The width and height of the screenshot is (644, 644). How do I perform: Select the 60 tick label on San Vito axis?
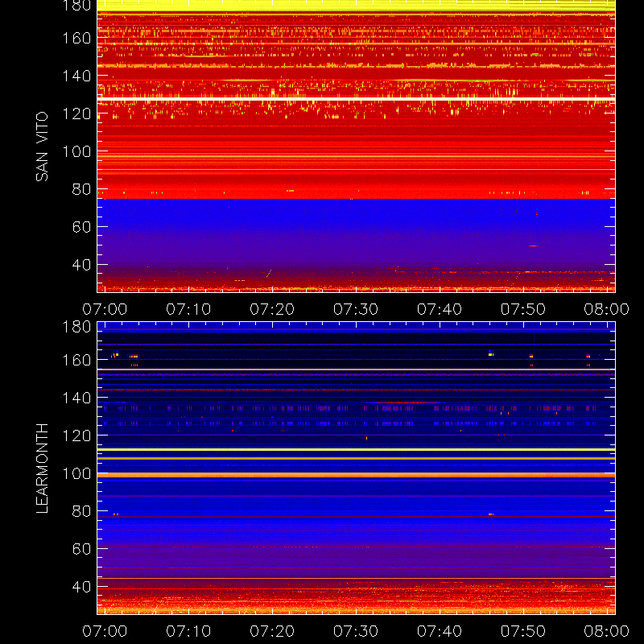(x=81, y=227)
